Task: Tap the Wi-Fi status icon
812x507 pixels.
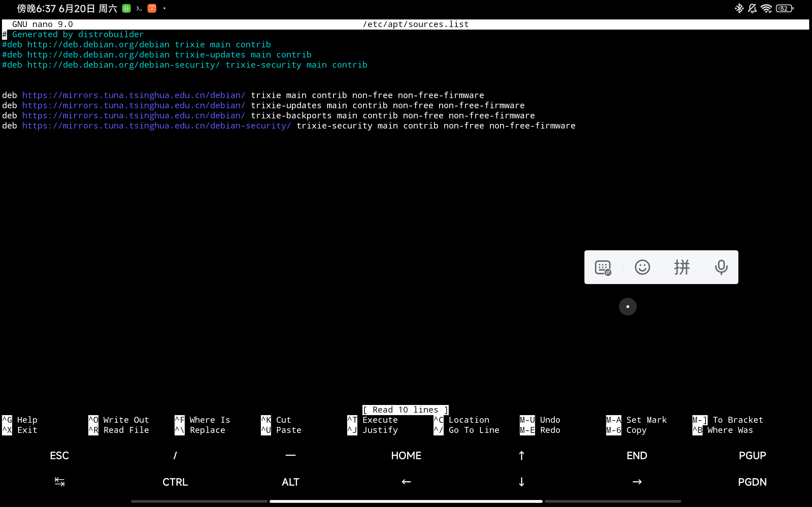Action: (x=766, y=8)
